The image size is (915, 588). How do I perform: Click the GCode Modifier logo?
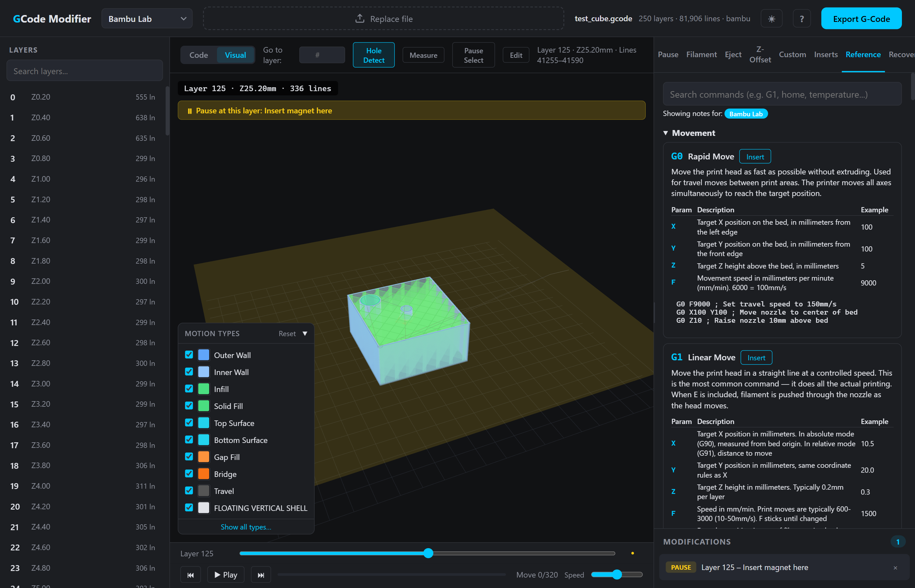click(52, 19)
